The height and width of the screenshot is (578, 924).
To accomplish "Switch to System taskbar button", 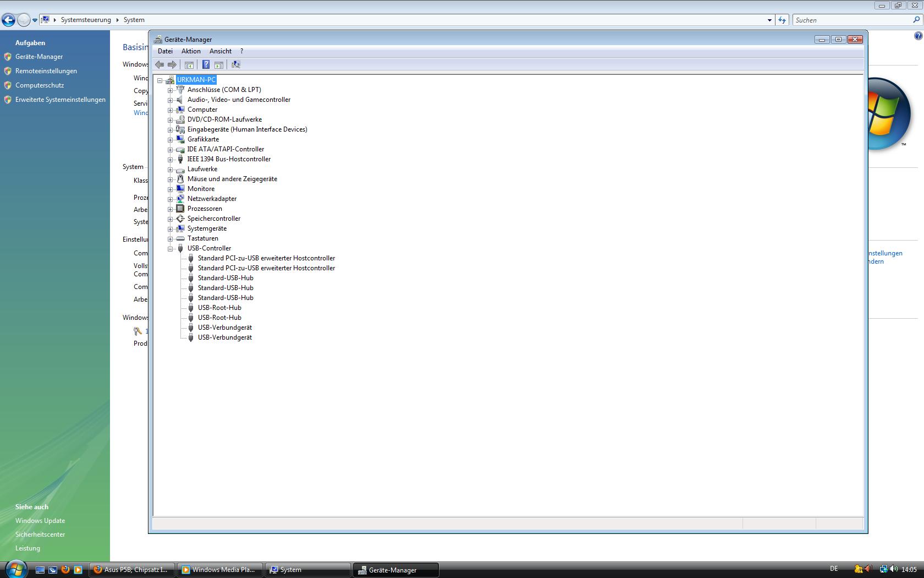I will click(308, 570).
